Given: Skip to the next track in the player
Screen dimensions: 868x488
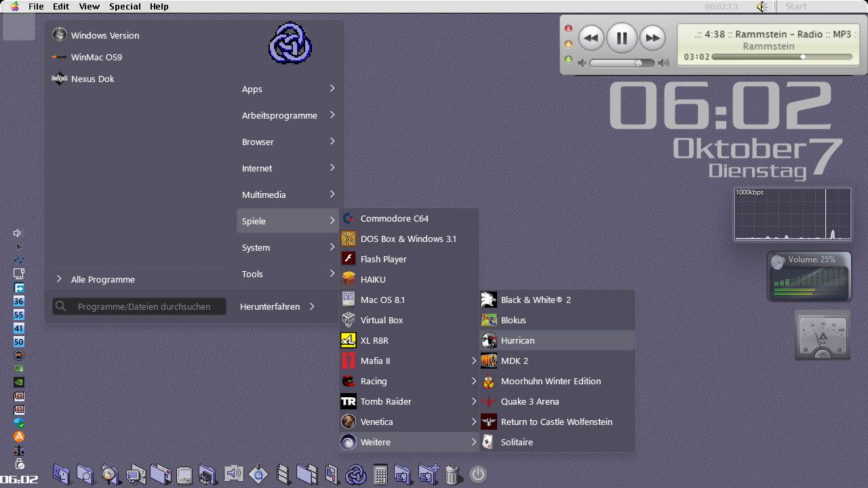Looking at the screenshot, I should point(652,38).
